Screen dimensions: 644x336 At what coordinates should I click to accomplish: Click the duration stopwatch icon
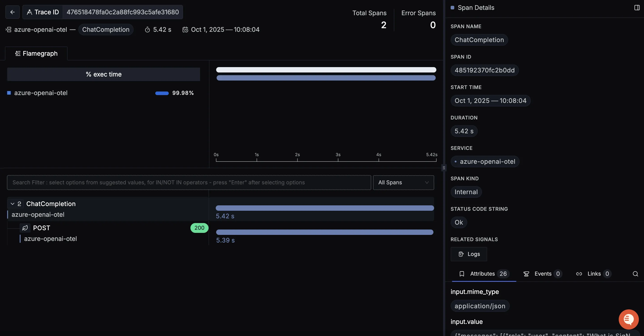pos(147,30)
